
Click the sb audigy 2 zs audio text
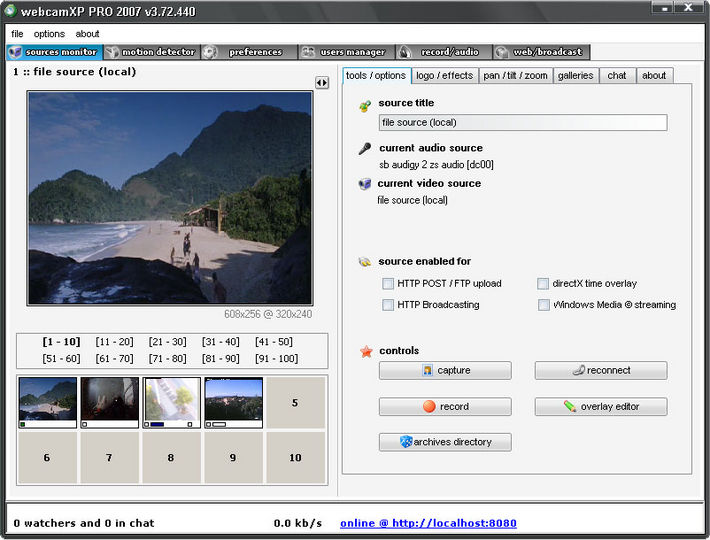tap(437, 165)
